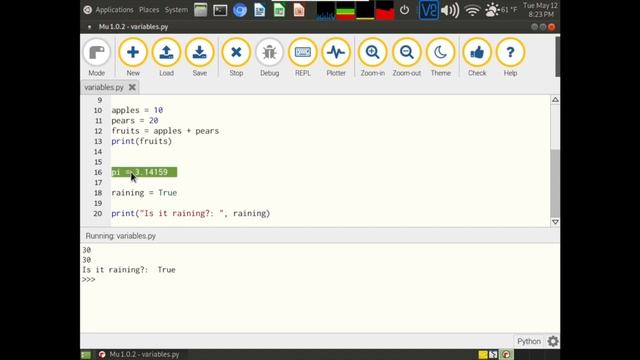The image size is (640, 360).
Task: Open the Applications menu
Action: click(x=114, y=10)
